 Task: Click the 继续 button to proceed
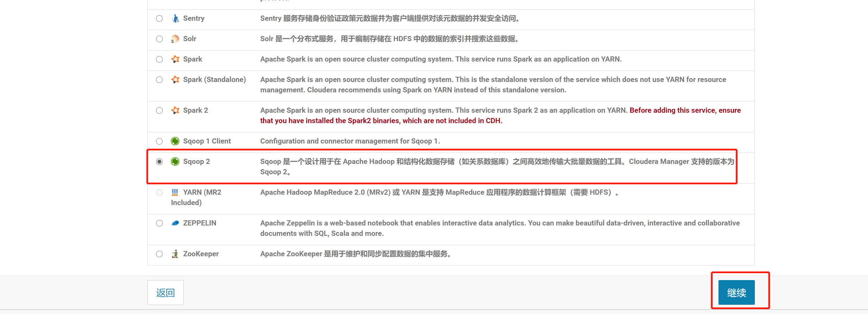click(x=736, y=292)
